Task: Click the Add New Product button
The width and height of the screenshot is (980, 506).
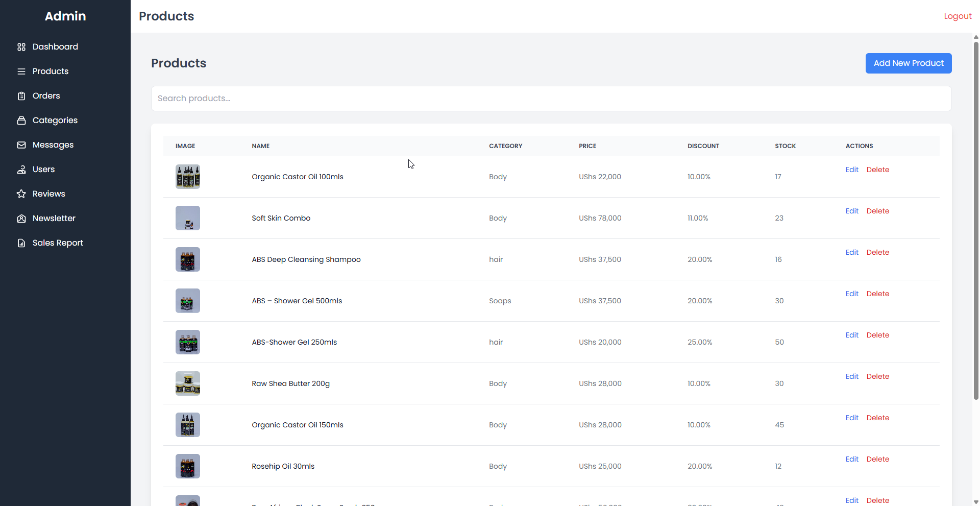Action: pos(909,63)
